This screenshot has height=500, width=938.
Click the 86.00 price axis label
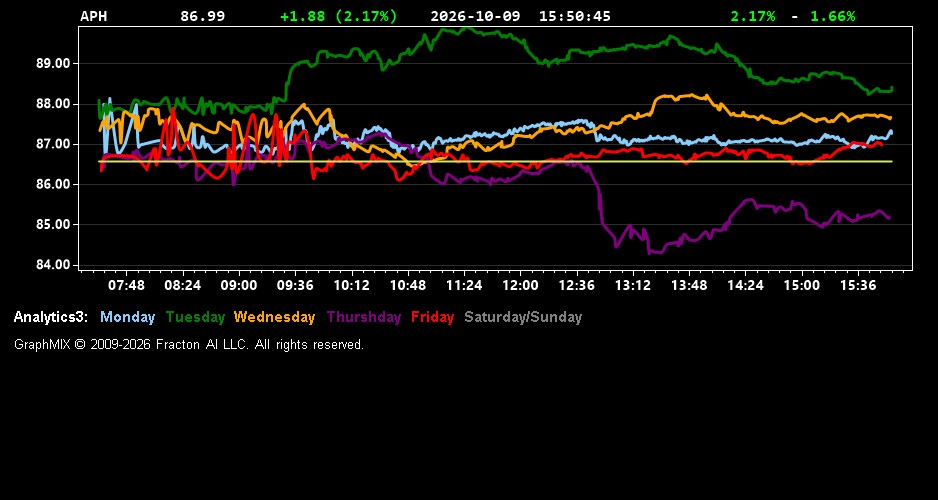pos(54,184)
